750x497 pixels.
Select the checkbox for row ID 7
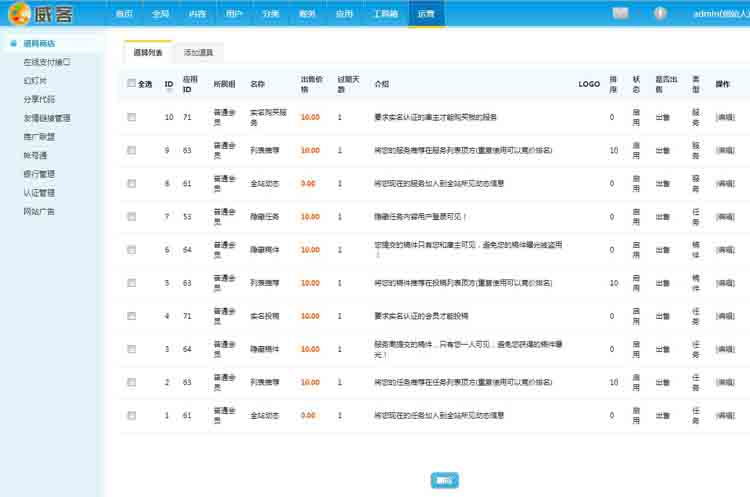pyautogui.click(x=132, y=216)
